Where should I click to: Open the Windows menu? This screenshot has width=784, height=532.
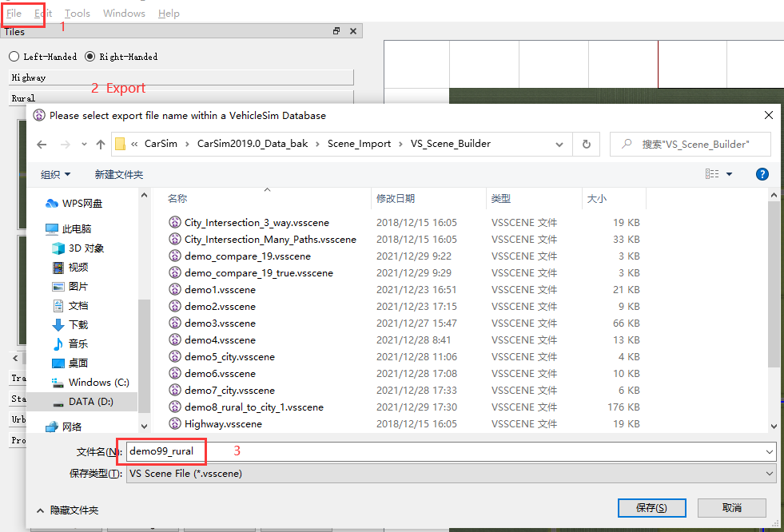tap(124, 14)
